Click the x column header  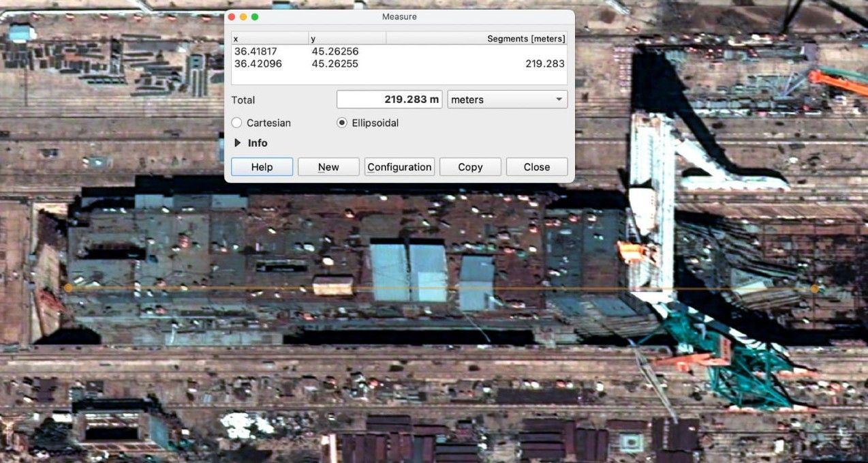(x=268, y=39)
